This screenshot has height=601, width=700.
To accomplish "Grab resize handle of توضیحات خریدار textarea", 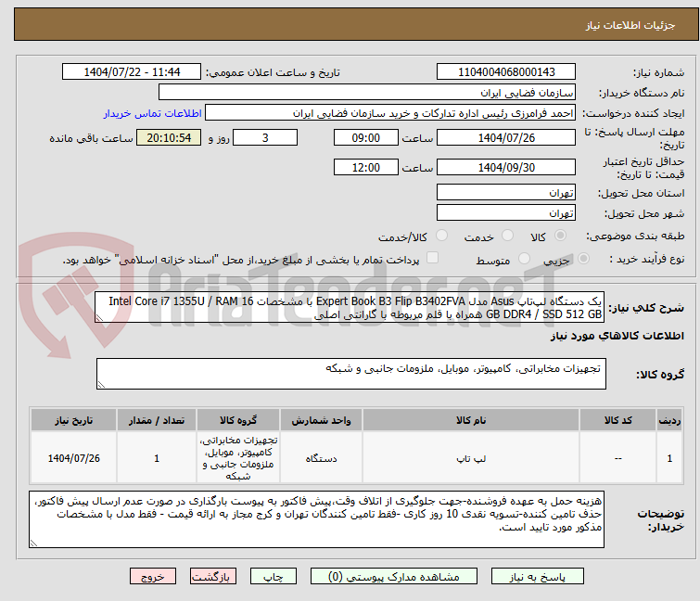I will 33,543.
